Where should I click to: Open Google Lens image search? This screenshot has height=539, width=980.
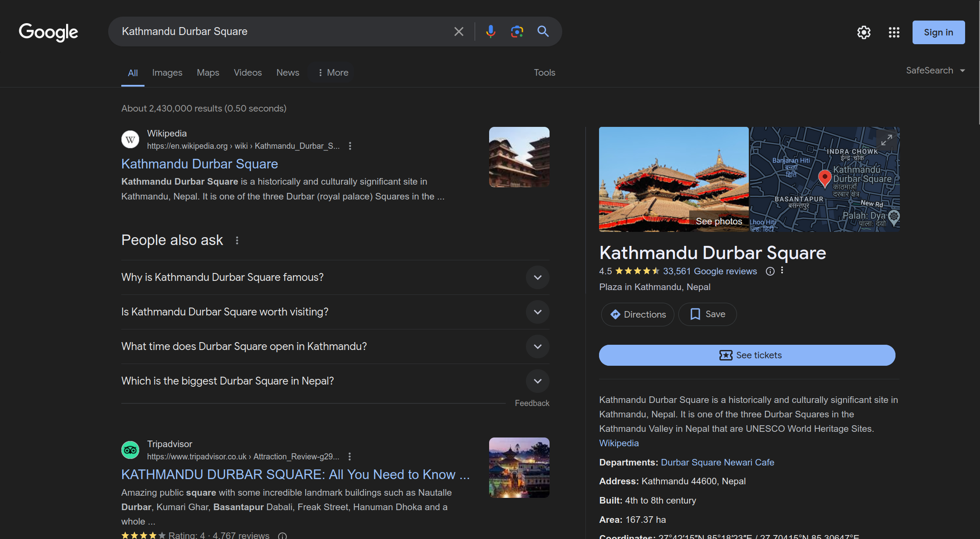click(517, 31)
